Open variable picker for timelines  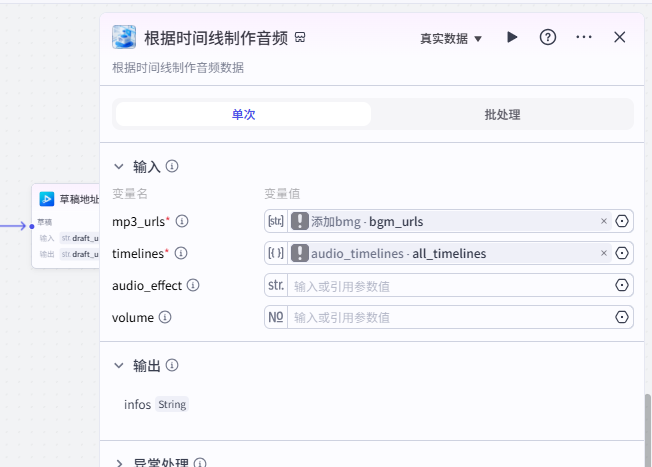(622, 253)
